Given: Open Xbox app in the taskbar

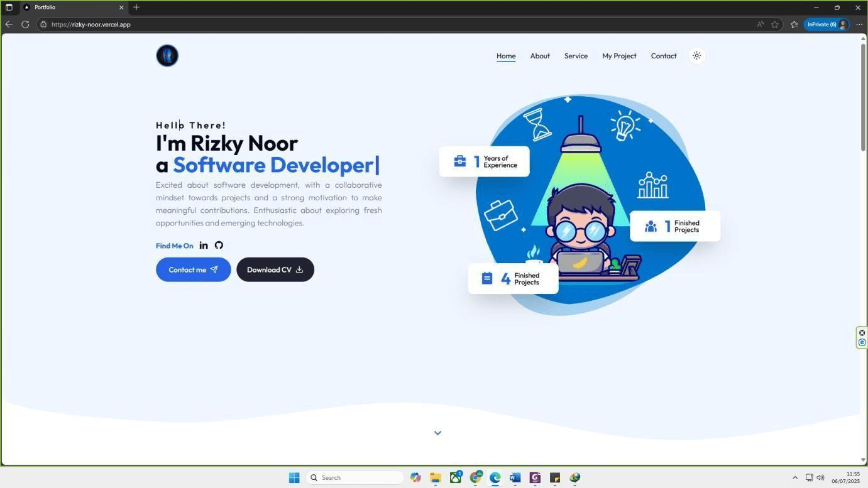Looking at the screenshot, I should click(456, 478).
